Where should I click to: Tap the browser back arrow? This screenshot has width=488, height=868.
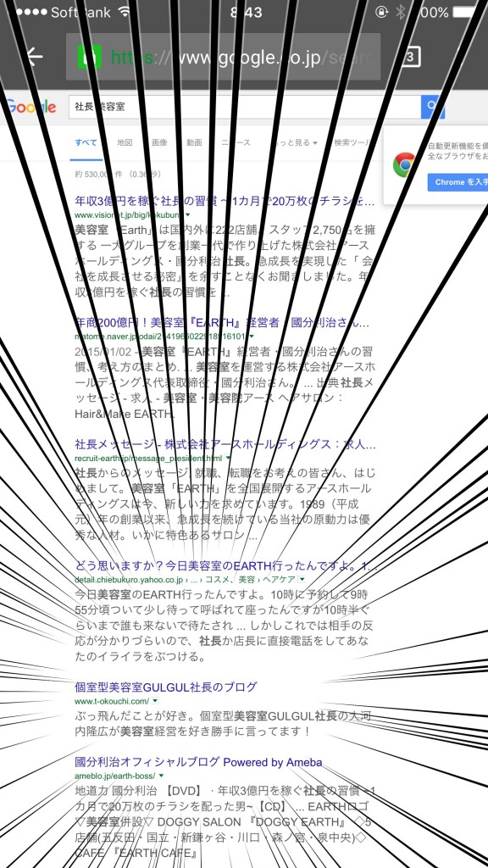[34, 57]
